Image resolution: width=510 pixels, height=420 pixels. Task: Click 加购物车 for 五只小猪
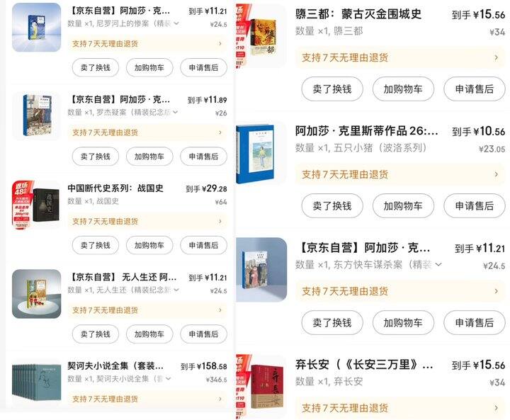403,205
